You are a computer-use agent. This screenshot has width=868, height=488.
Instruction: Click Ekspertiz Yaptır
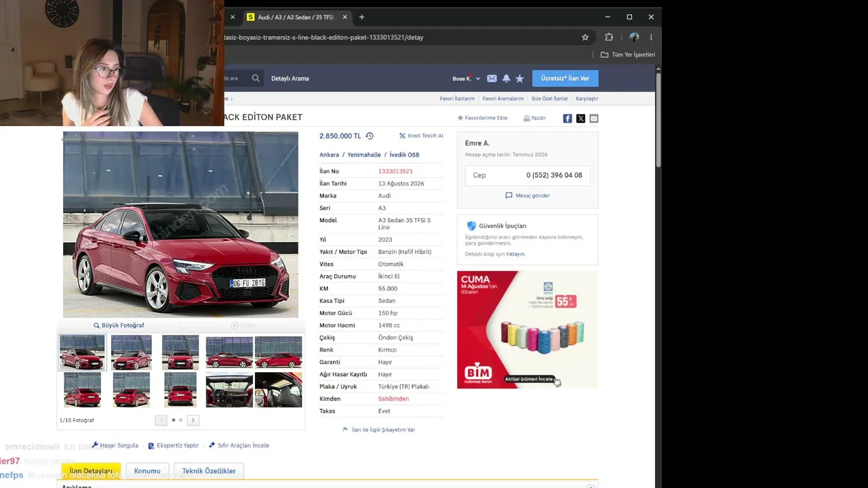coord(174,445)
